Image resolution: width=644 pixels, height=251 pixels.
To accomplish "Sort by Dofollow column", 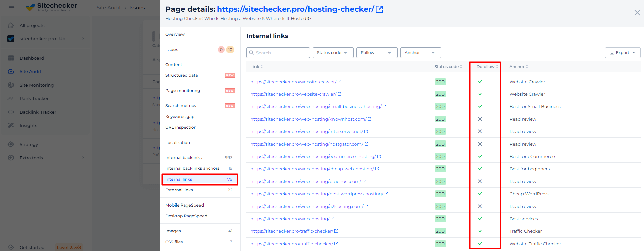I will click(487, 67).
